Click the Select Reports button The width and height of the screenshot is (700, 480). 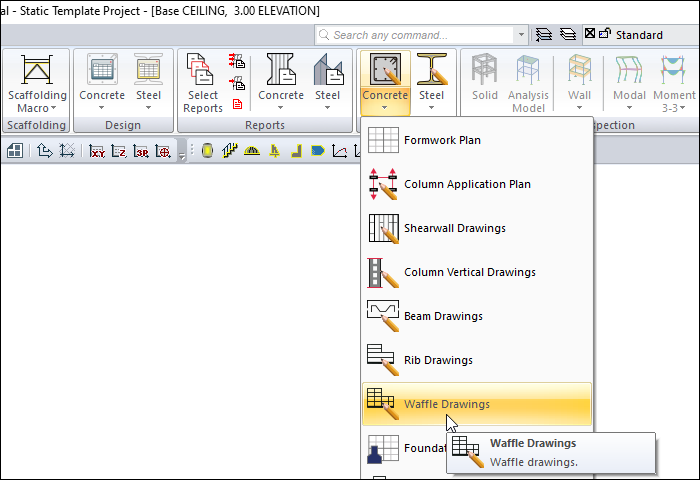203,83
